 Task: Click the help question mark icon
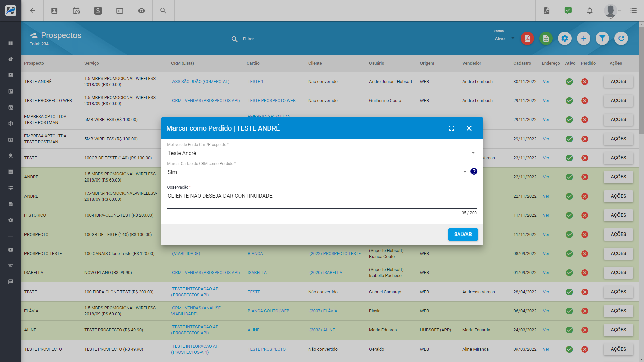click(474, 171)
